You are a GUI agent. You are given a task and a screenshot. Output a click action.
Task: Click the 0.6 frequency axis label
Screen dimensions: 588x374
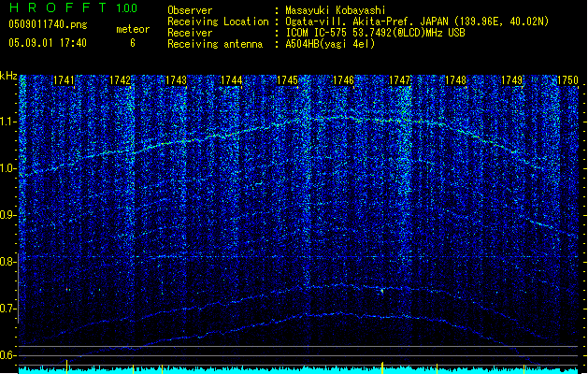tap(9, 355)
